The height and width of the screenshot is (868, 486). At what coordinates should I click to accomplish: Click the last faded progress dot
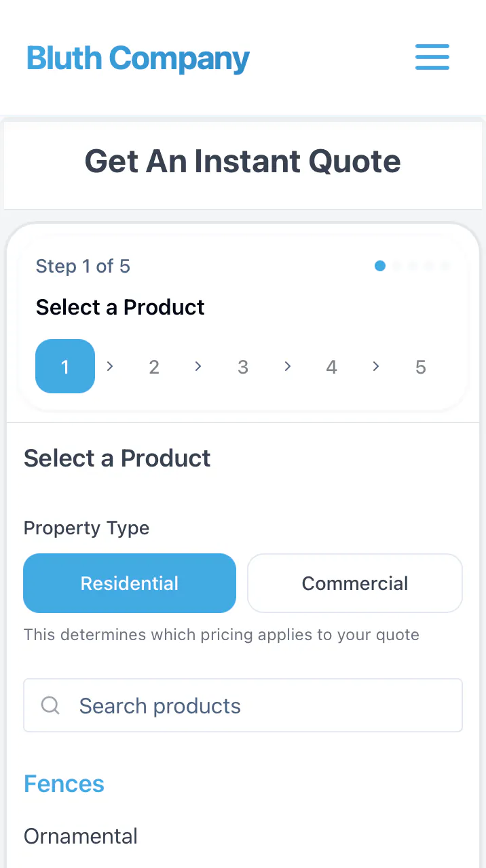pos(445,266)
